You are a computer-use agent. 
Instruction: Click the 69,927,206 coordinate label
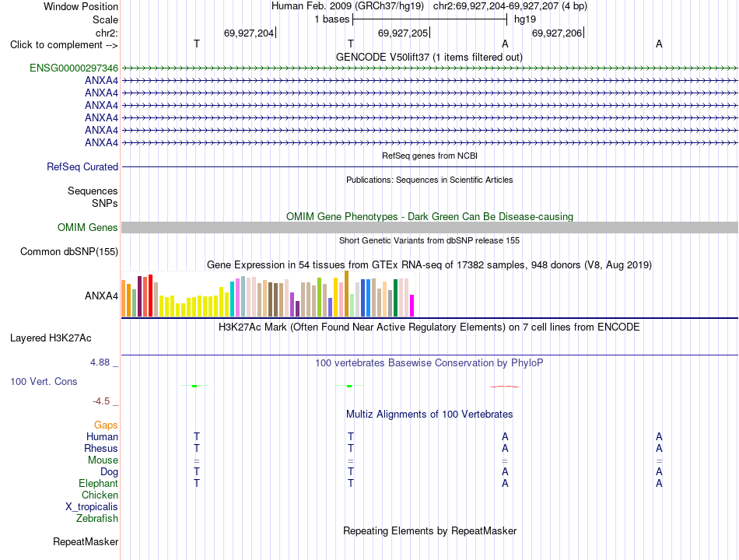(557, 33)
